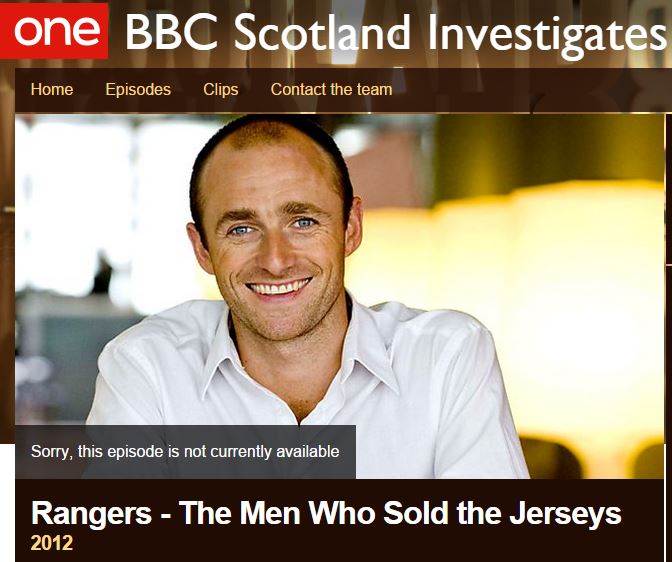This screenshot has width=672, height=562.
Task: Click the 'Sorry, this episode is not currently available' banner
Action: pos(186,452)
